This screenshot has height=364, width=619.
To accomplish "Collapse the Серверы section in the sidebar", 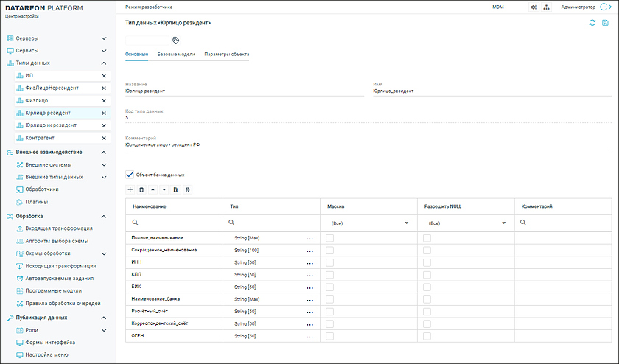I will [104, 38].
